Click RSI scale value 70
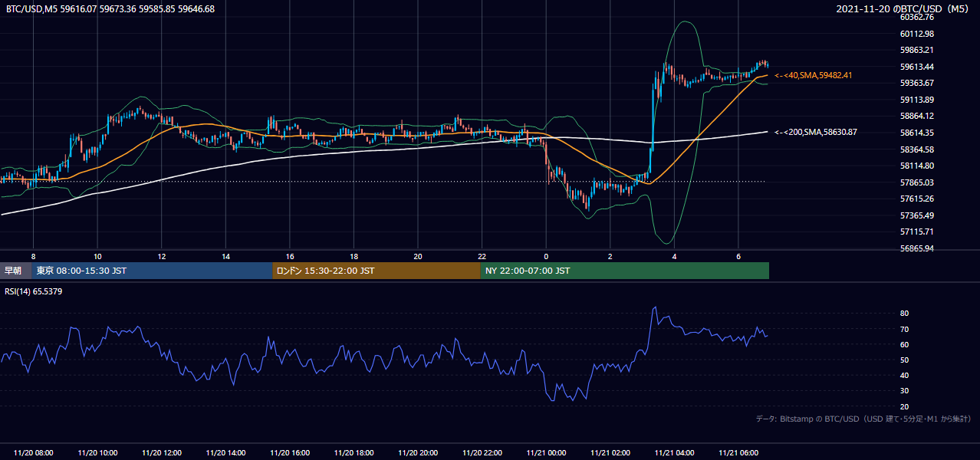 [904, 330]
